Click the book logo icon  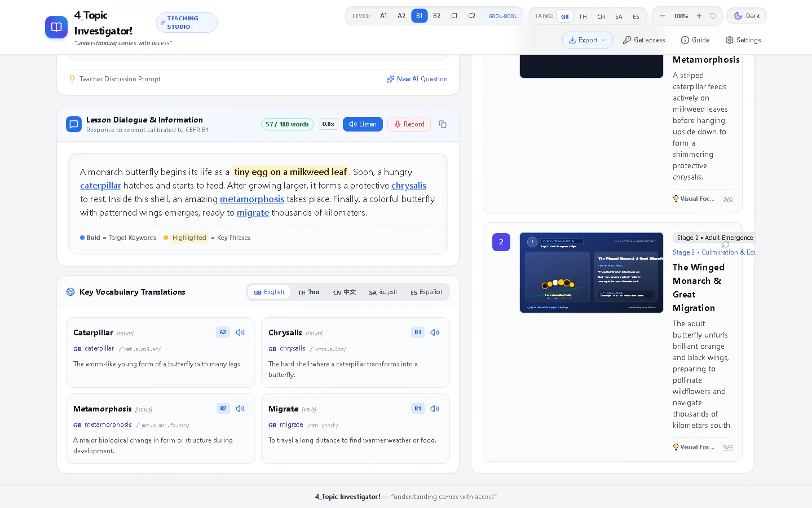(56, 27)
